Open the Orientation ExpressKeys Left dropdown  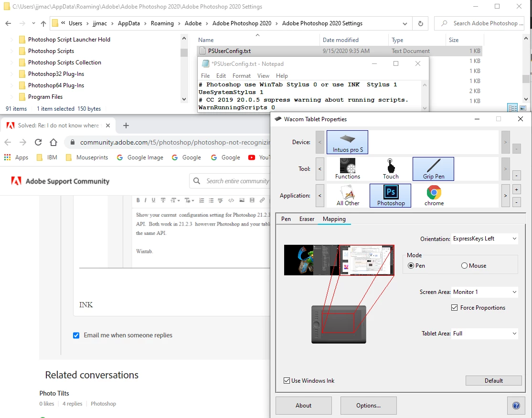pos(485,239)
